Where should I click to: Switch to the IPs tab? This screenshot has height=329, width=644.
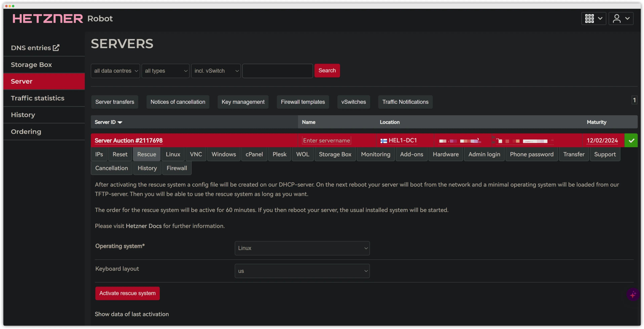click(99, 154)
